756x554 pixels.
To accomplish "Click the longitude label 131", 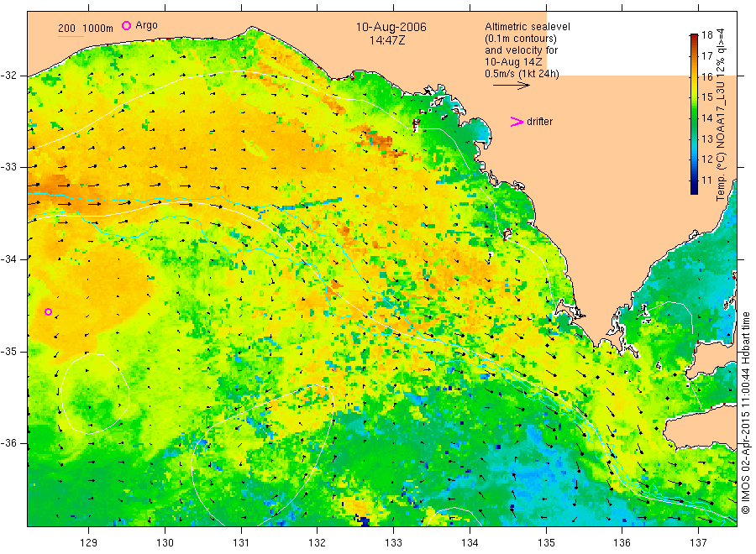I will pyautogui.click(x=241, y=542).
